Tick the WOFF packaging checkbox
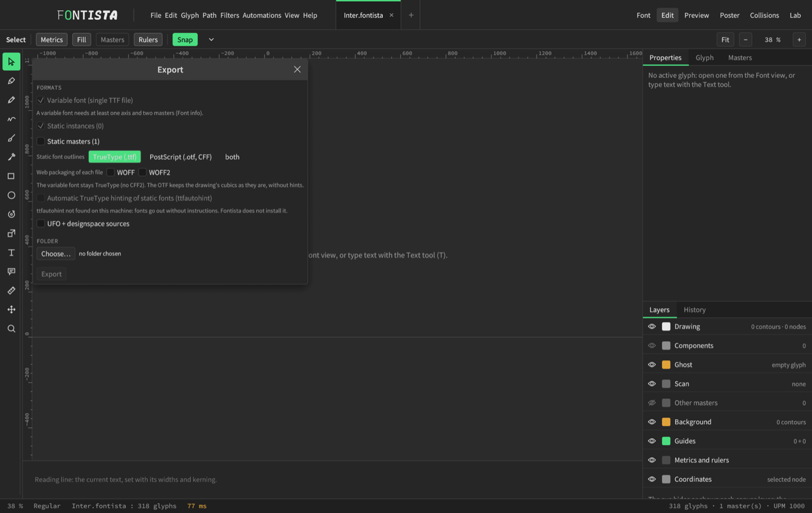This screenshot has width=812, height=513. coord(111,172)
